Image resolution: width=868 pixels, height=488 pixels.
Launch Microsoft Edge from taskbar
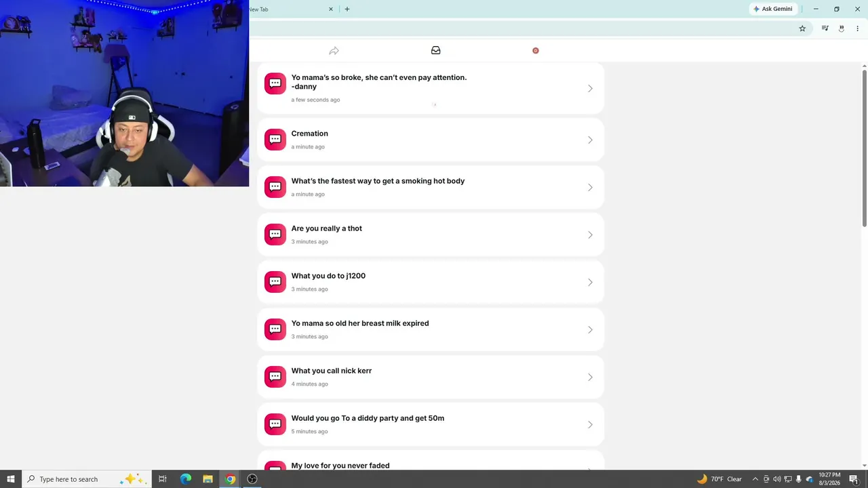click(185, 479)
